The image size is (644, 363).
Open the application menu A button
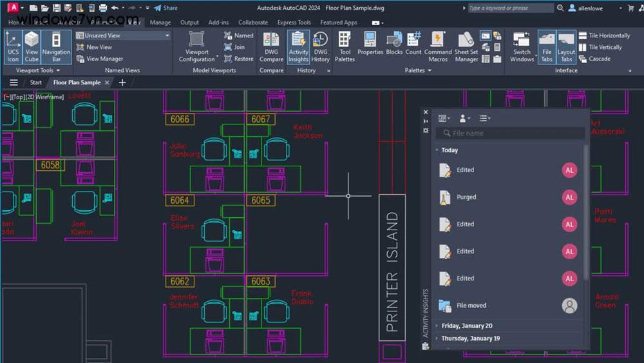click(13, 7)
